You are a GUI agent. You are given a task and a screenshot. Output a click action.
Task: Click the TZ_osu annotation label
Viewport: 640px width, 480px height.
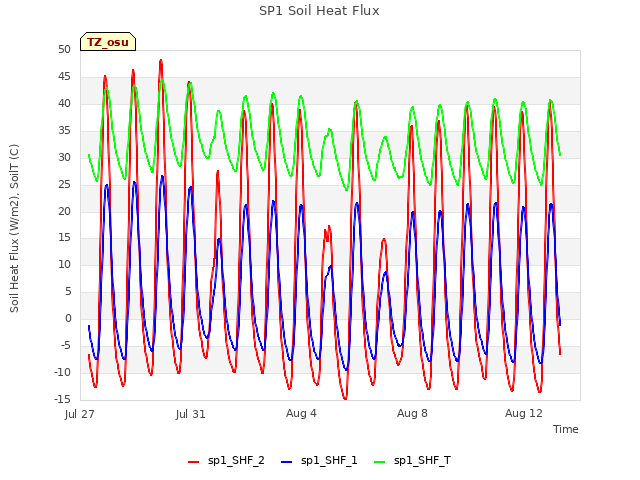click(x=108, y=42)
